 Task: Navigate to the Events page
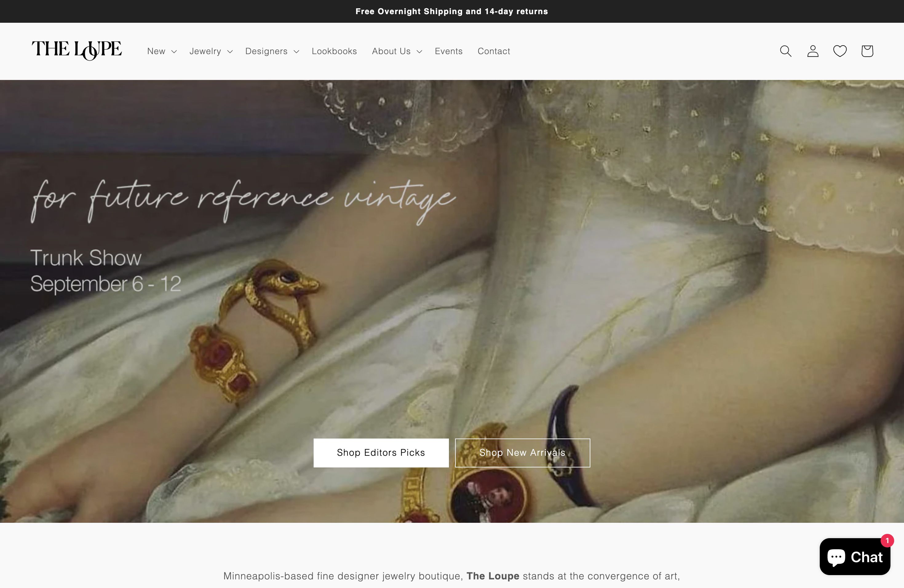pos(449,51)
